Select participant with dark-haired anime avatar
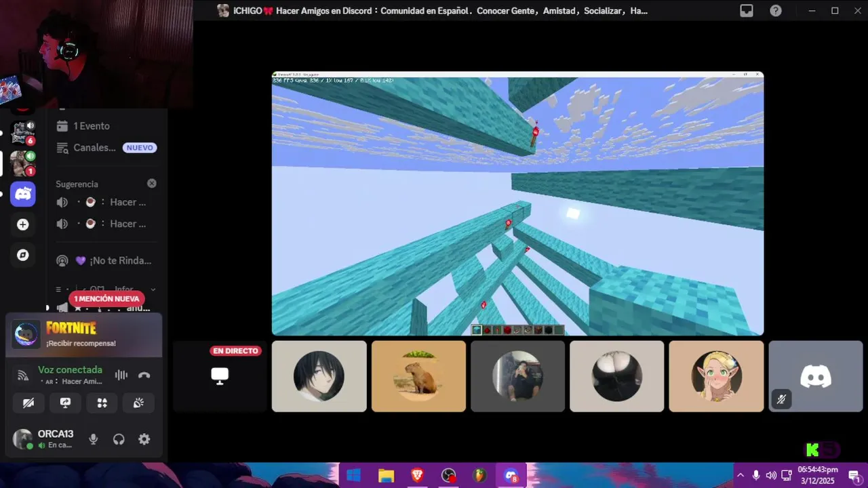Screen dimensions: 868x488 (x=319, y=376)
